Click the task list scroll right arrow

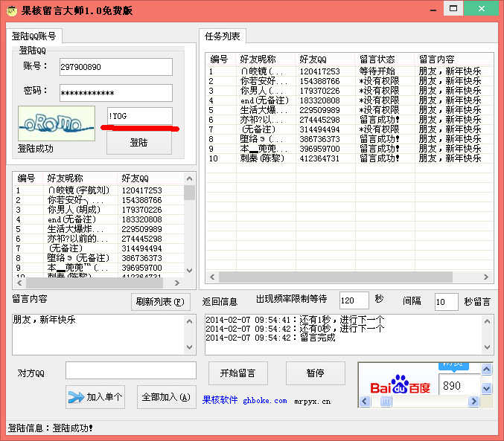(x=486, y=277)
